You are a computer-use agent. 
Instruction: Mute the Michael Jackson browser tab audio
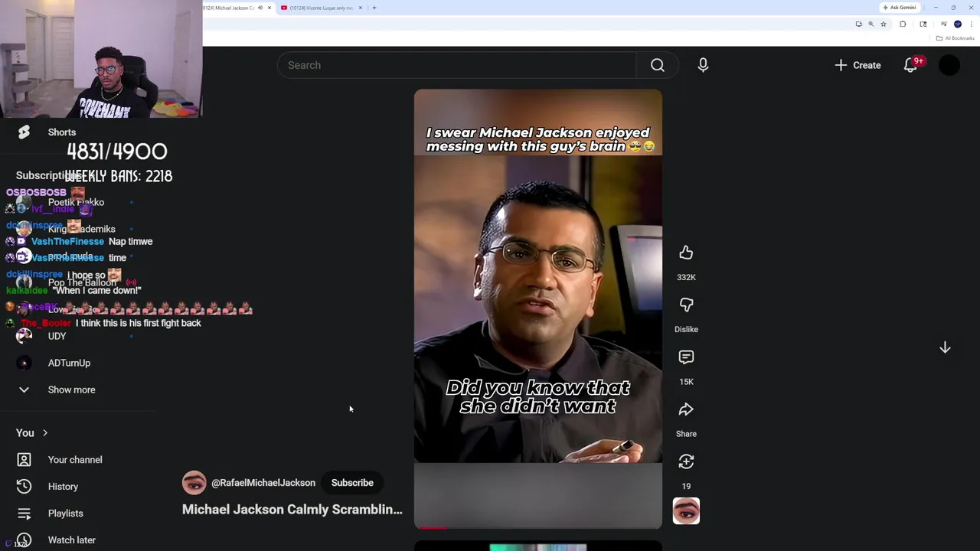pos(260,8)
